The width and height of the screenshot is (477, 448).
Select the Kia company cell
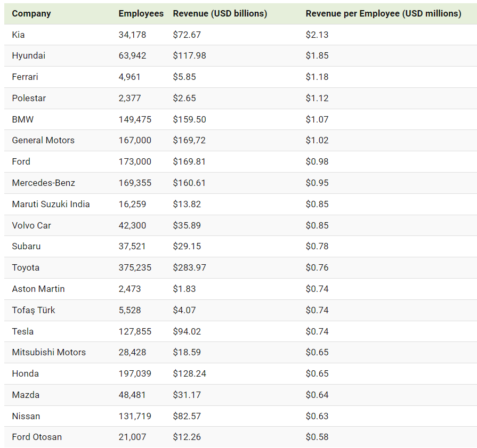pos(18,35)
